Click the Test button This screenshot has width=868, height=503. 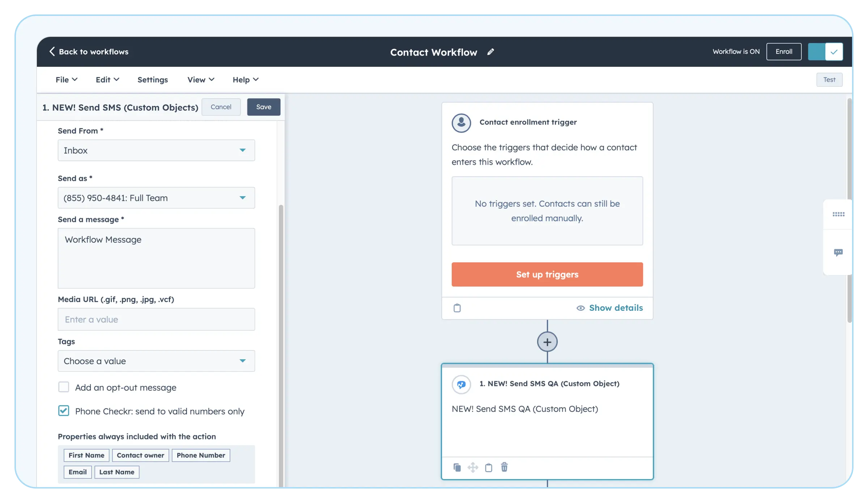coord(829,79)
